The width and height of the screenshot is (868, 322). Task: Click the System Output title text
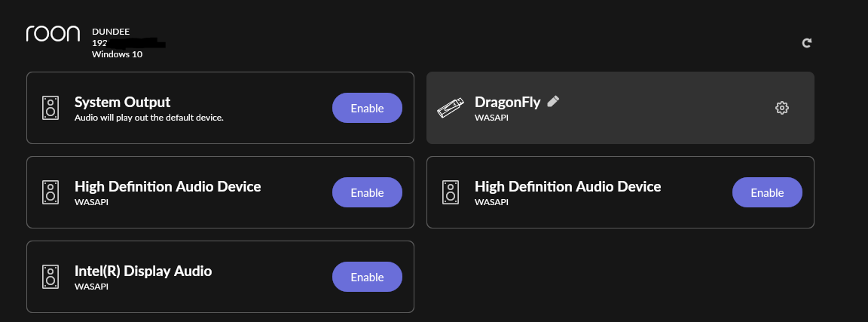coord(122,103)
